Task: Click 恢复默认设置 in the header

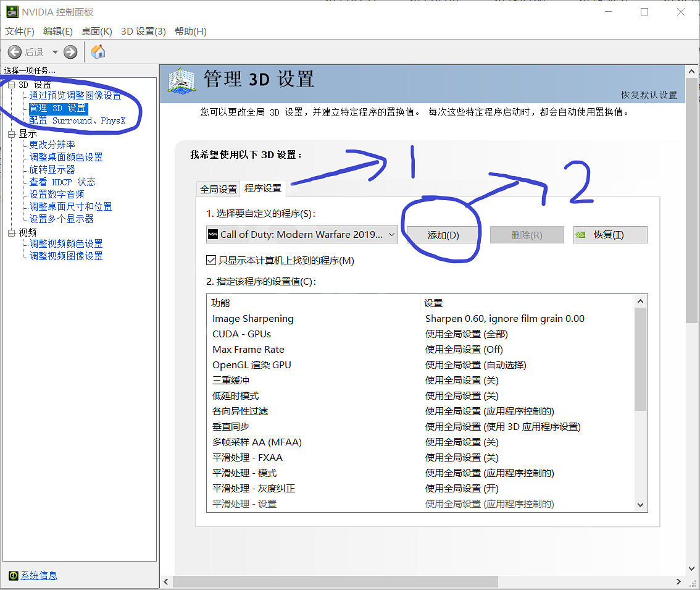Action: click(649, 95)
